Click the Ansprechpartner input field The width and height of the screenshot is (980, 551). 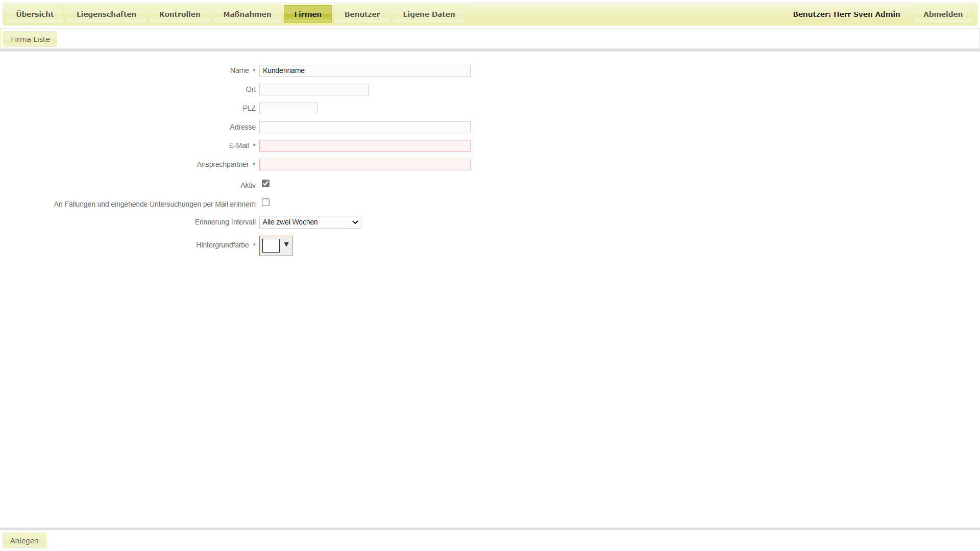pos(364,165)
